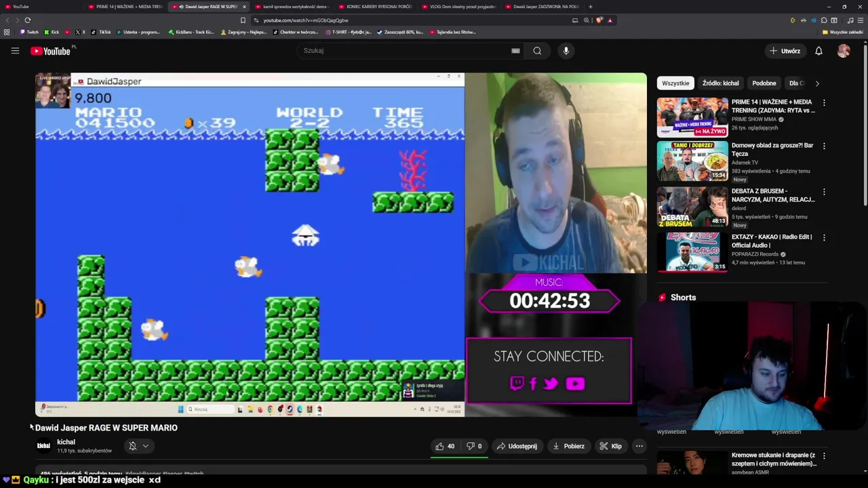Dislike the video with thumbs down
Image resolution: width=868 pixels, height=488 pixels.
pos(474,446)
